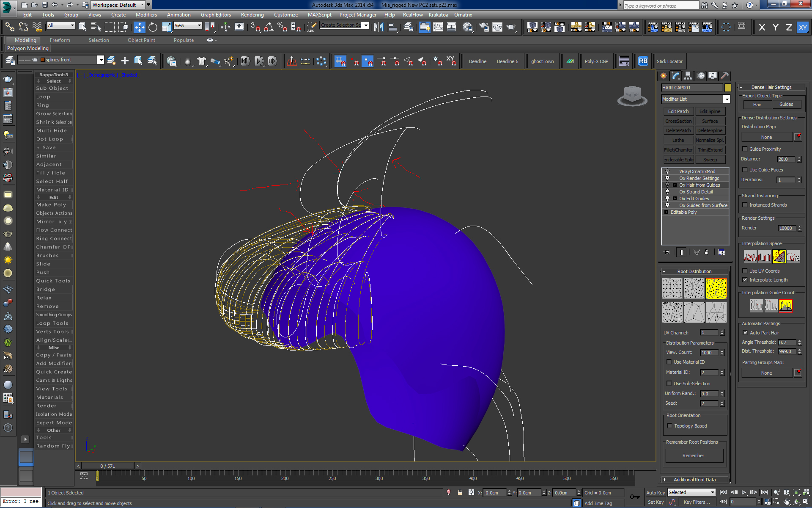Click the Remember root positions button
This screenshot has height=508, width=812.
693,456
